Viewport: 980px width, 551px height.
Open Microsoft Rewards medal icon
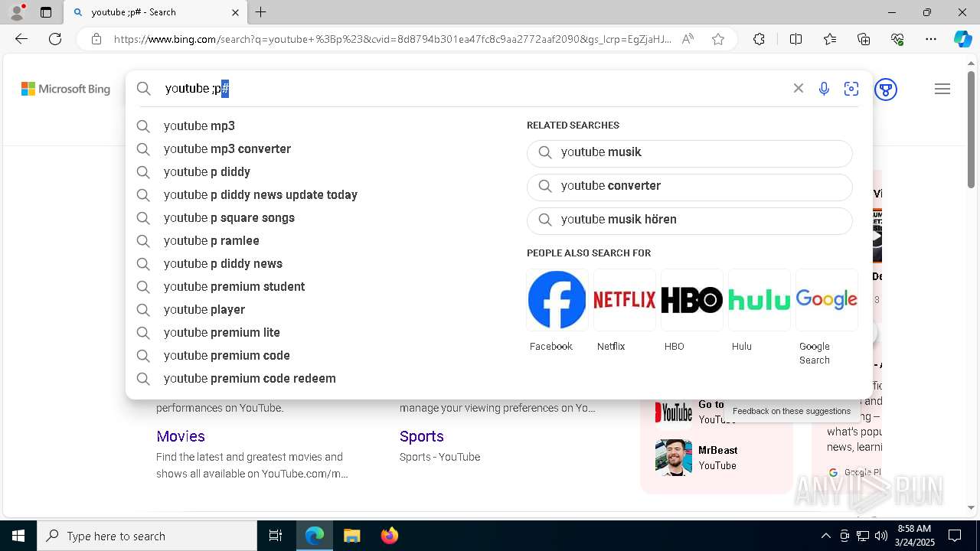[x=886, y=90]
